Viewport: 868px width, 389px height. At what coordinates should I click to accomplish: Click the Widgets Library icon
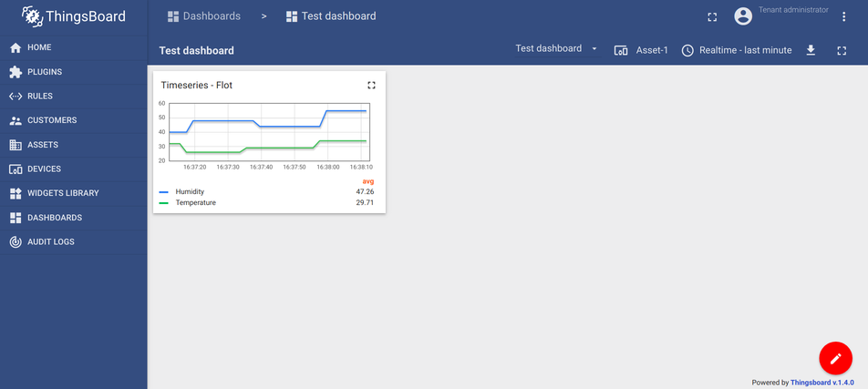[15, 194]
